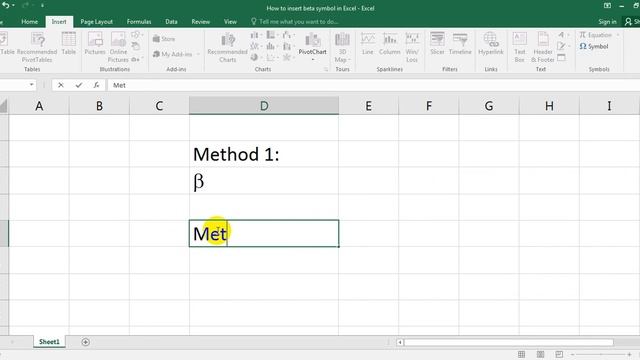Image resolution: width=640 pixels, height=360 pixels.
Task: Insert a Slicer filter
Action: [x=437, y=43]
